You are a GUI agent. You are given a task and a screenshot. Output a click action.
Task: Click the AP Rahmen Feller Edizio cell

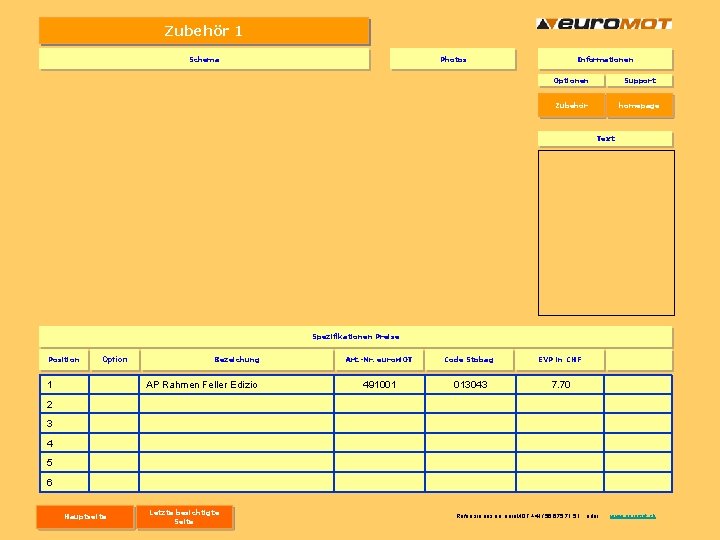click(x=236, y=385)
